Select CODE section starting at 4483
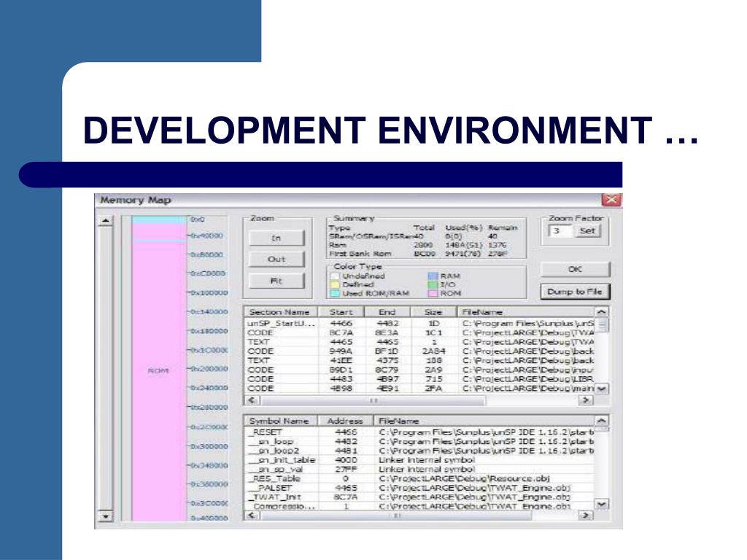The width and height of the screenshot is (747, 560). [419, 379]
